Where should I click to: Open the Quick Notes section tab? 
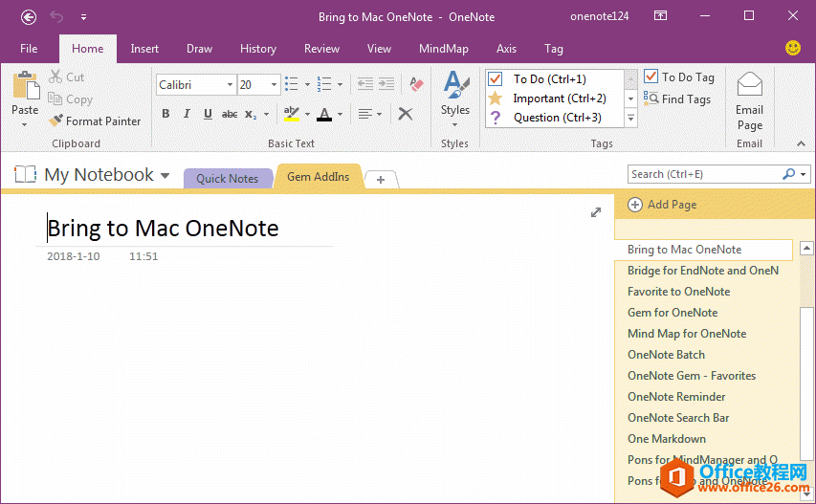pyautogui.click(x=228, y=179)
